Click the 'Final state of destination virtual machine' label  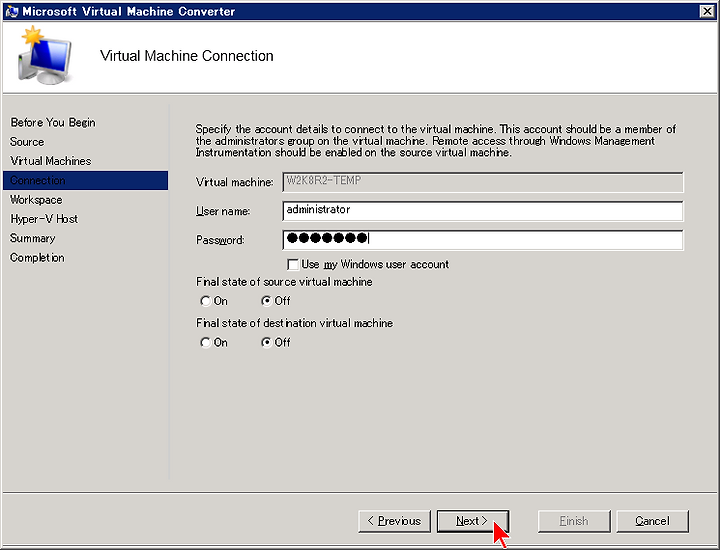pos(294,323)
